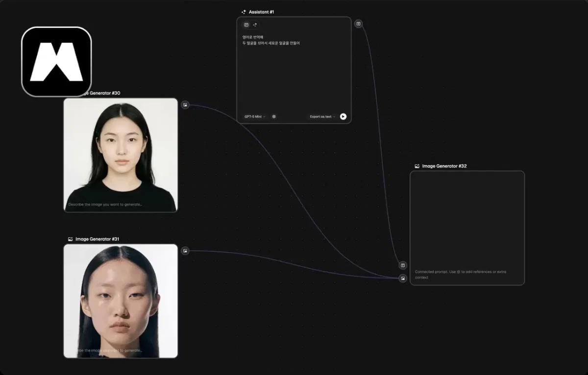Viewport: 588px width, 375px height.
Task: Run the Assistant #1 node with play button
Action: point(343,117)
